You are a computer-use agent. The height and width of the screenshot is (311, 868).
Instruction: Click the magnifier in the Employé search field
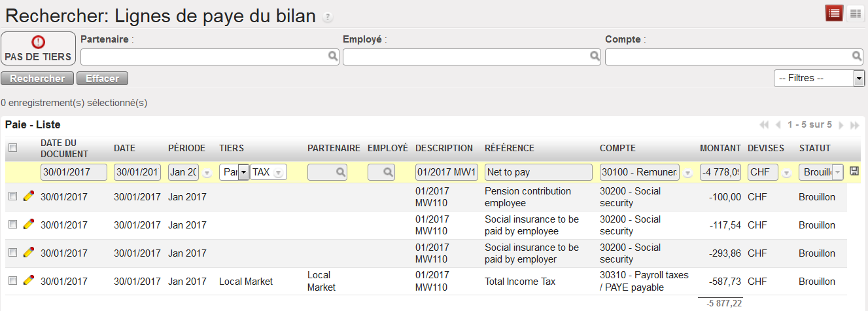tap(595, 57)
